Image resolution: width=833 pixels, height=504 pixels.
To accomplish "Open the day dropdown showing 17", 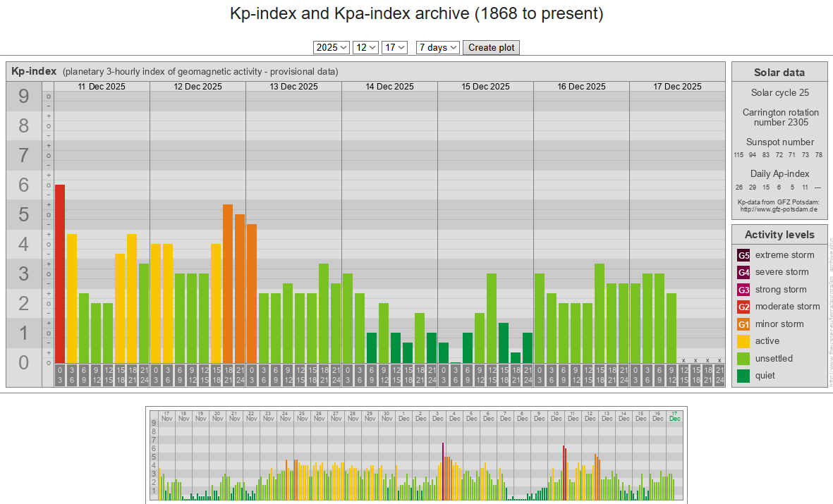I will (x=394, y=47).
